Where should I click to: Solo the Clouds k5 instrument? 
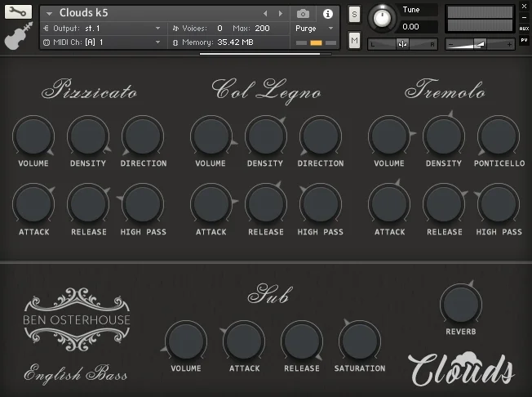click(355, 14)
